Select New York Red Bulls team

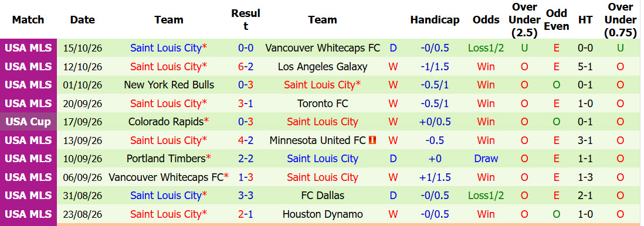(169, 85)
